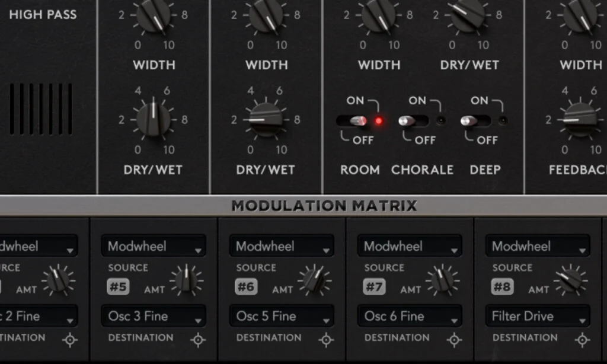This screenshot has height=364, width=607.
Task: Click the Modulation Matrix header bar
Action: (x=324, y=206)
